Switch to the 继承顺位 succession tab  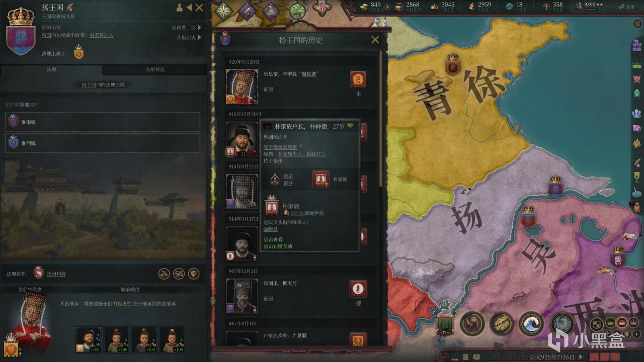(x=130, y=290)
